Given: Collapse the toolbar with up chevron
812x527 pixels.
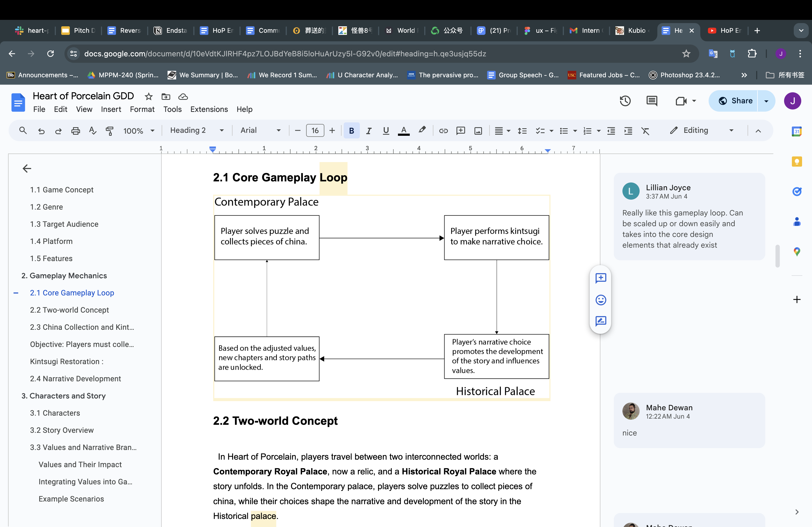Looking at the screenshot, I should tap(758, 131).
